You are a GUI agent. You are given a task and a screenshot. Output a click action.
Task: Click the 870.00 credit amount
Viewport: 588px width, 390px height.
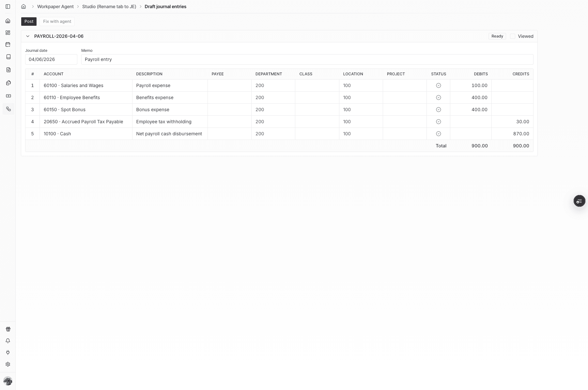point(521,134)
